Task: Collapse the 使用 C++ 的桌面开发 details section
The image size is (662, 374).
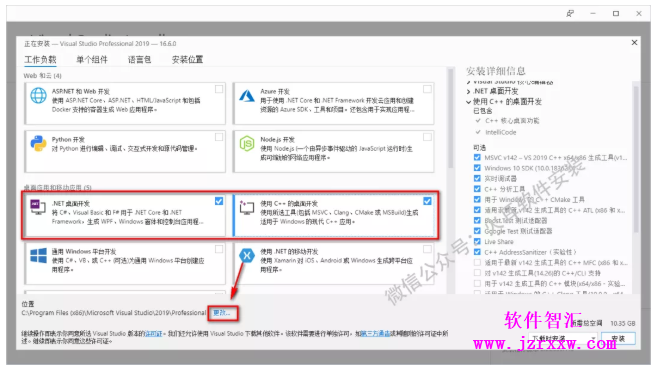Action: [469, 102]
